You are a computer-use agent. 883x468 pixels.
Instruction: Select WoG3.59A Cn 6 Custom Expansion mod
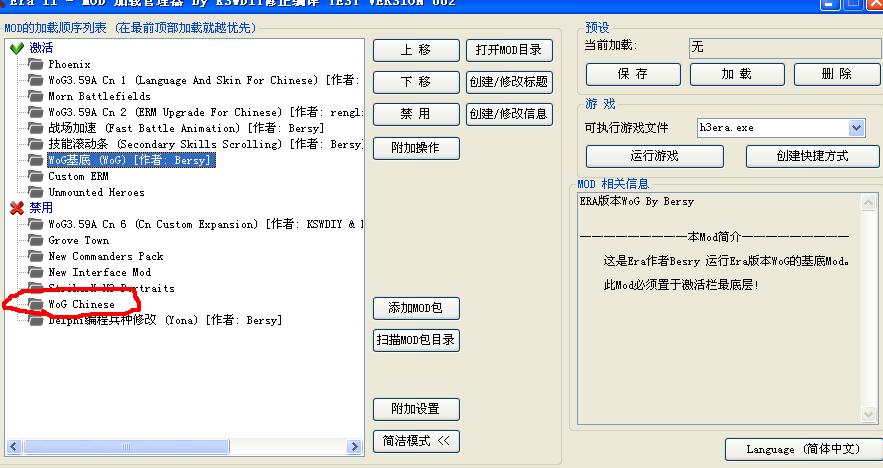206,224
